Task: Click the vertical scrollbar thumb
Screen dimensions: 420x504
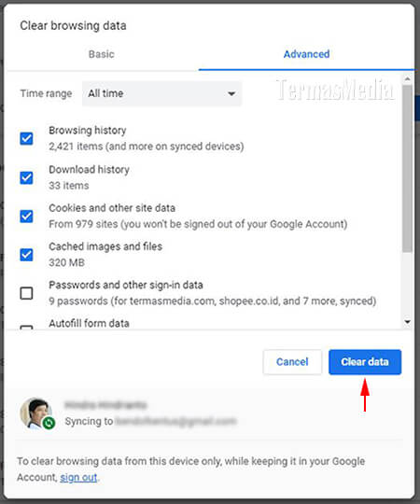Action: tap(408, 169)
